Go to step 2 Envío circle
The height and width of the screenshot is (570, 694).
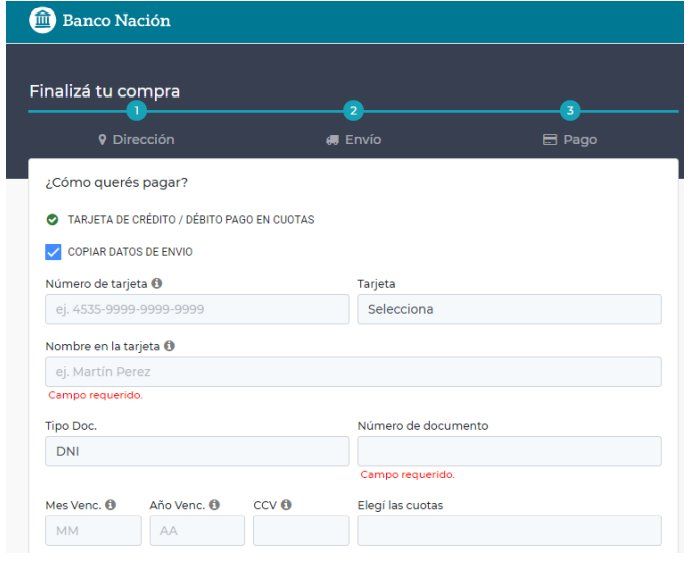(x=352, y=111)
